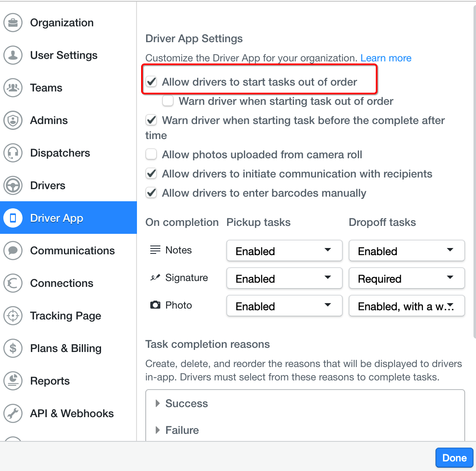Open the Drivers steering wheel icon
Screen dimensions: 476x471
click(x=13, y=185)
